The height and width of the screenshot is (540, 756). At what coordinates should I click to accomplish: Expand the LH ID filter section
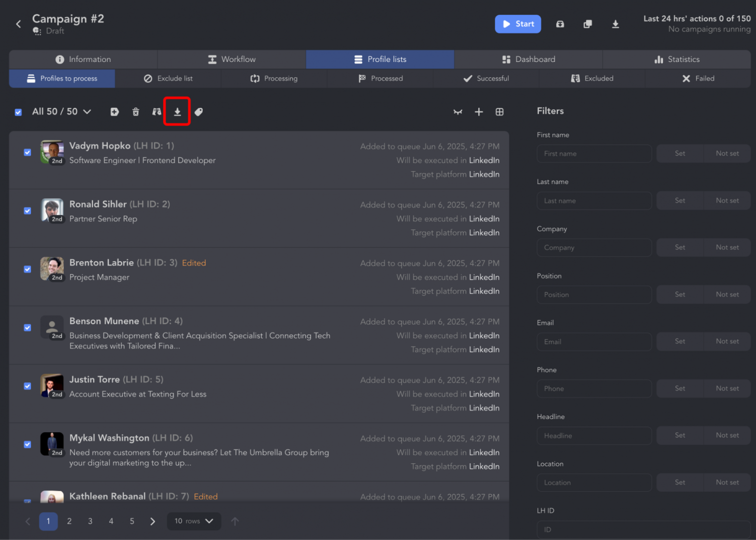point(545,510)
